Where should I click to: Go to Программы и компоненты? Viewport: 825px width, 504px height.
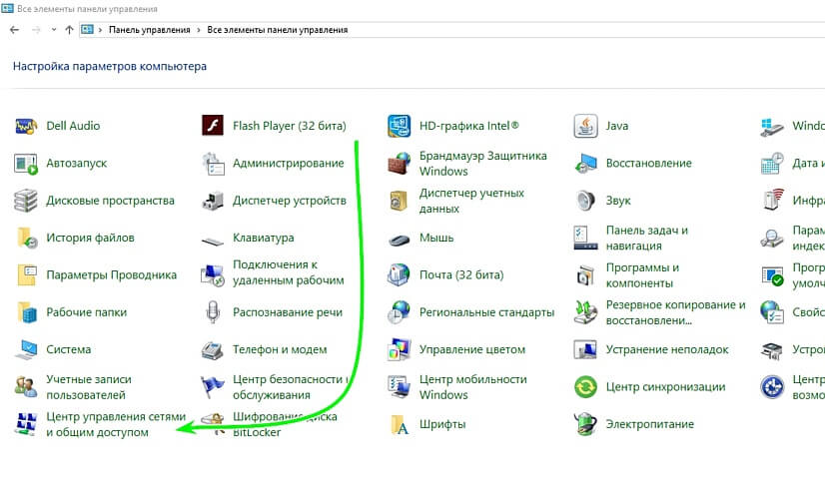point(641,275)
